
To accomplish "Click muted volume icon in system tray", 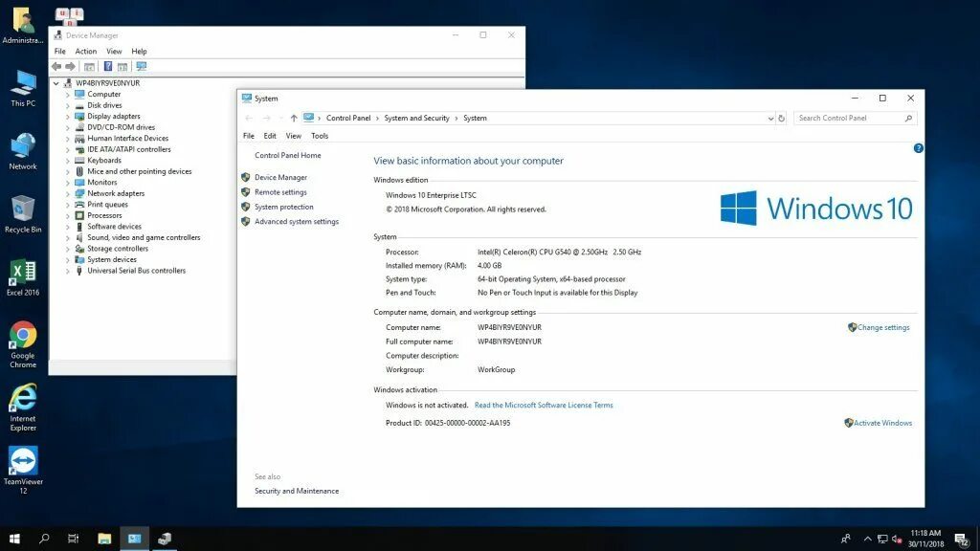I will pyautogui.click(x=897, y=540).
